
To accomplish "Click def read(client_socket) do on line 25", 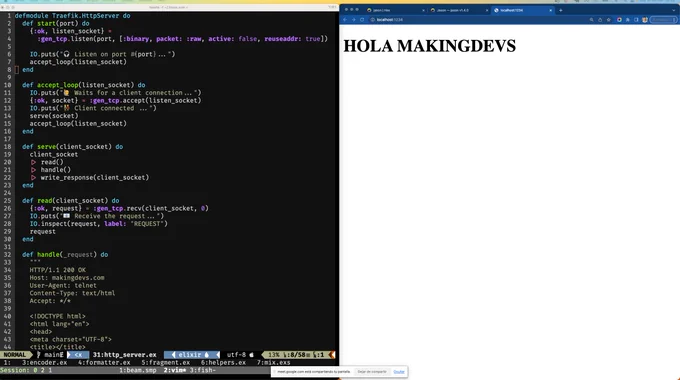I will 71,201.
